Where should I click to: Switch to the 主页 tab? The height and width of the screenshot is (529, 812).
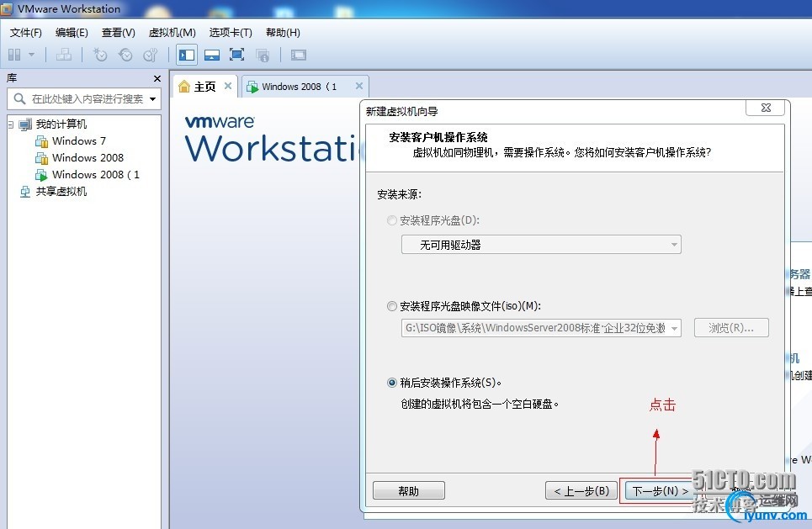tap(204, 87)
